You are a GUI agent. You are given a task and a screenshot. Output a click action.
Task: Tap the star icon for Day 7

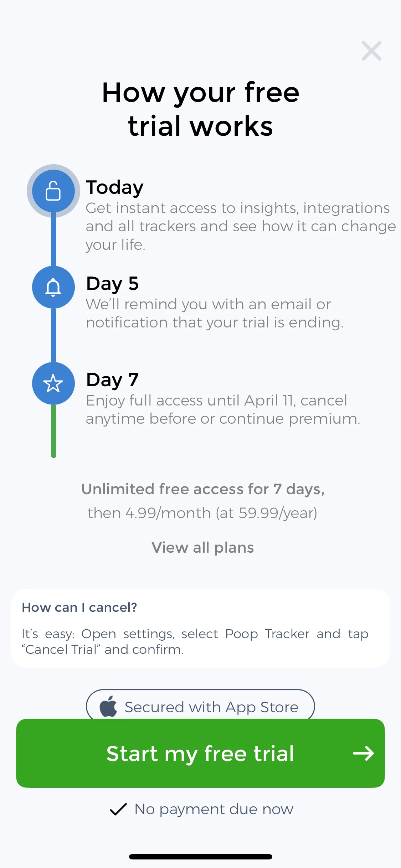53,383
